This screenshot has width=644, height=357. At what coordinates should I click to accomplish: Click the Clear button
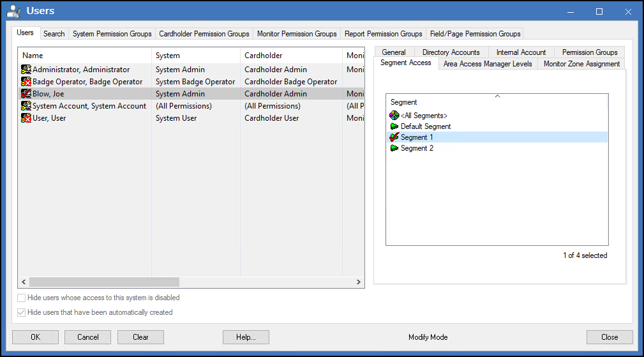pyautogui.click(x=140, y=337)
